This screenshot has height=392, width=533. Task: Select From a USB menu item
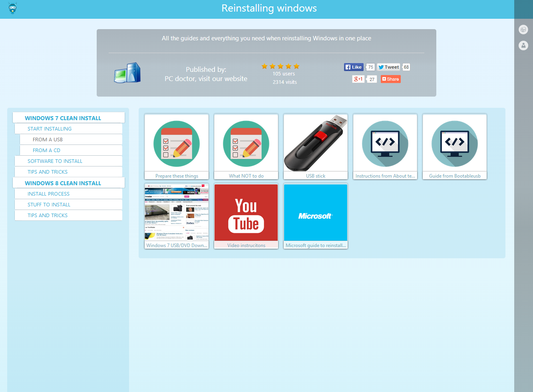(x=48, y=140)
